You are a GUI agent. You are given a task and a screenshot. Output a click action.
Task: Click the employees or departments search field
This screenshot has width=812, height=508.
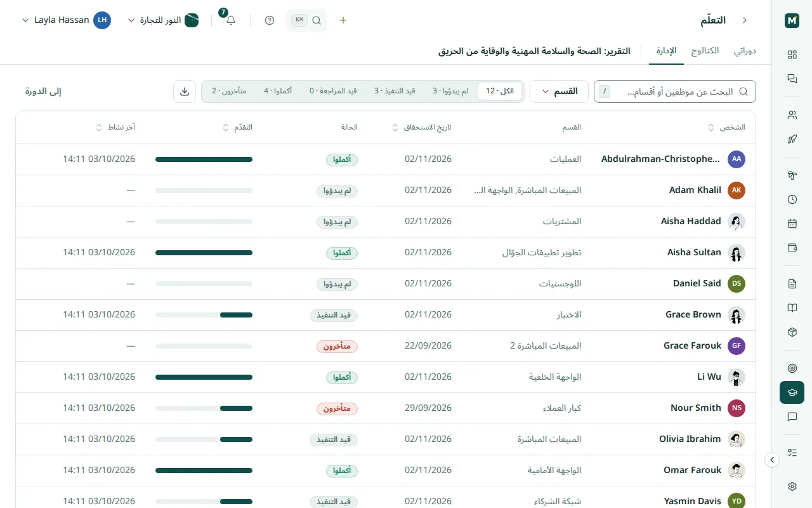675,91
